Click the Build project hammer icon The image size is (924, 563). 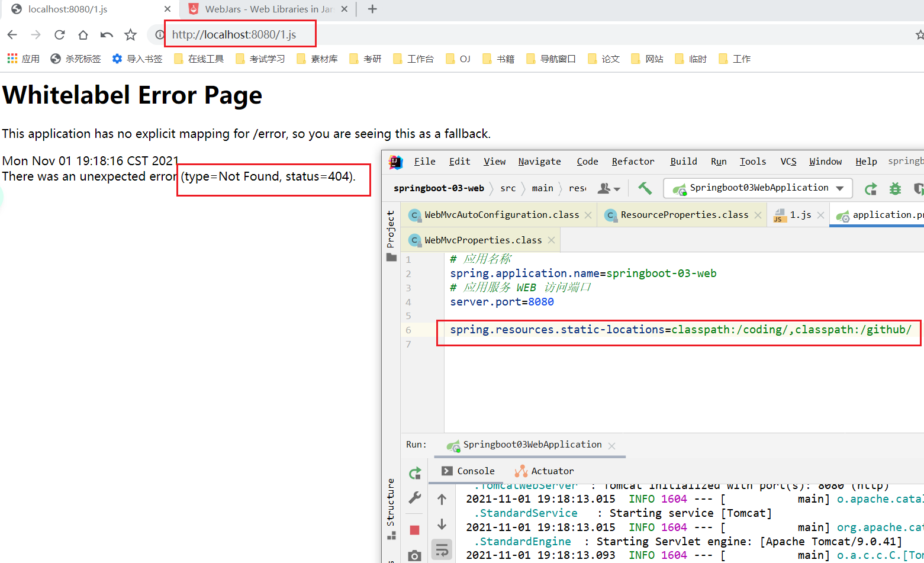tap(645, 188)
